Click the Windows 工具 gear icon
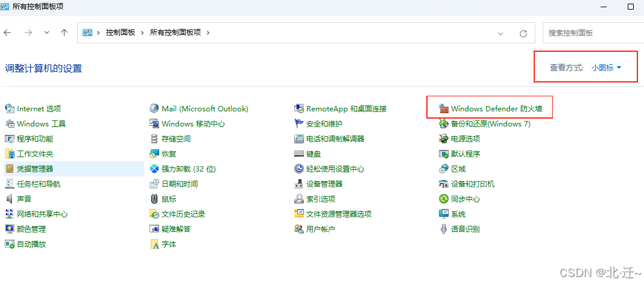The height and width of the screenshot is (283, 644). (10, 124)
